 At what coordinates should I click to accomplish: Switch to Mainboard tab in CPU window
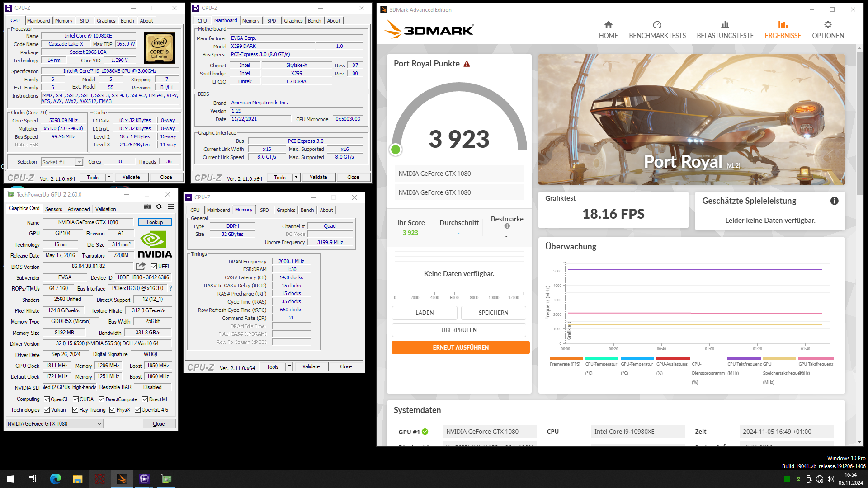coord(38,21)
